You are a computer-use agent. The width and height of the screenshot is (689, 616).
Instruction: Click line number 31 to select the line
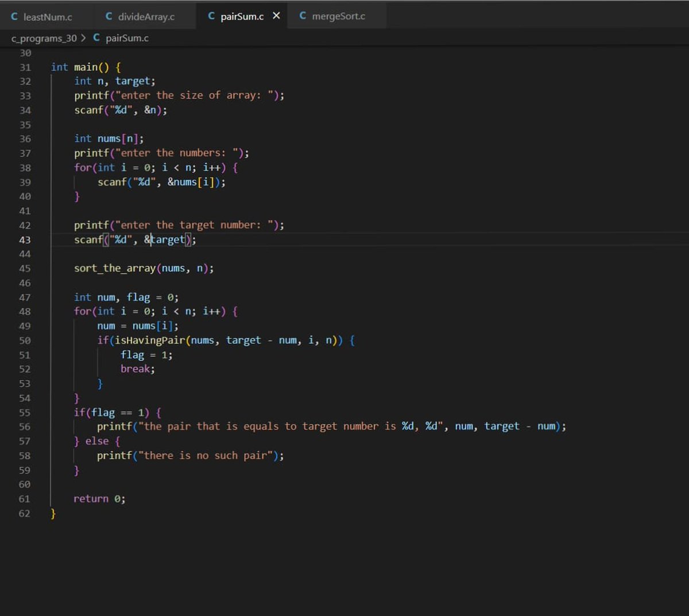[x=25, y=67]
